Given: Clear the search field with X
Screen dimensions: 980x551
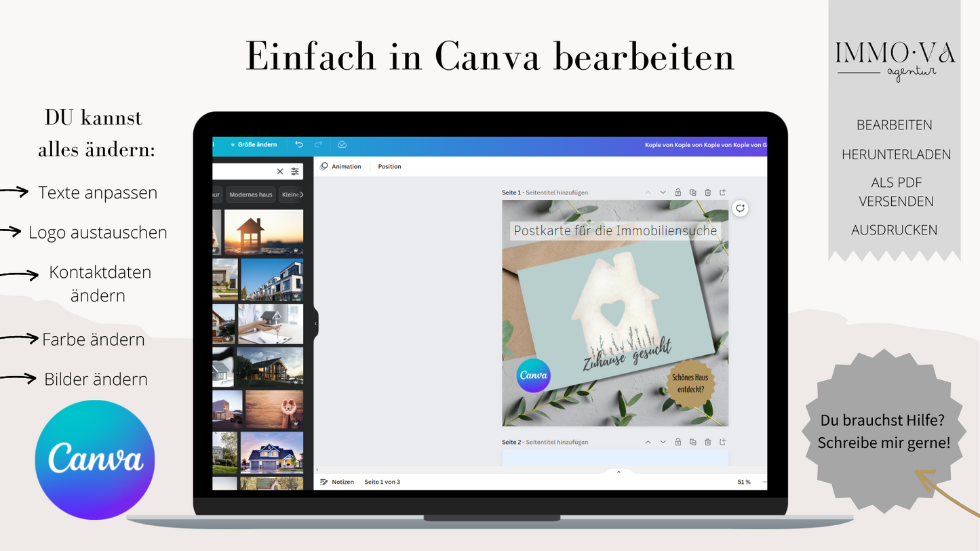Looking at the screenshot, I should point(280,171).
